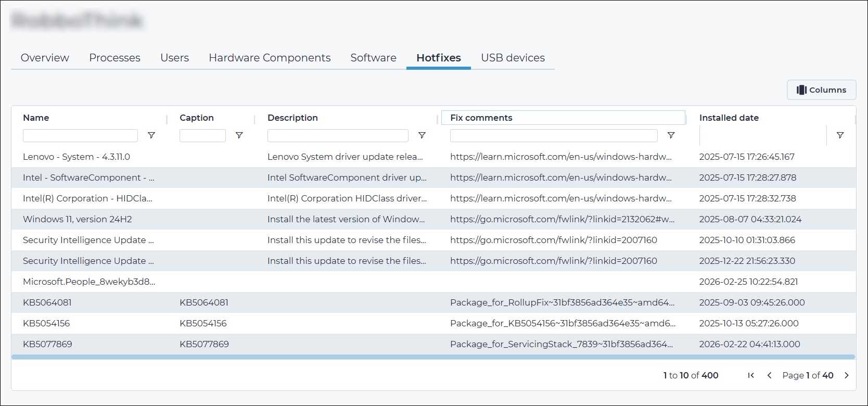This screenshot has height=406, width=868.
Task: Click the horizontal scrollbar below the table
Action: point(433,357)
